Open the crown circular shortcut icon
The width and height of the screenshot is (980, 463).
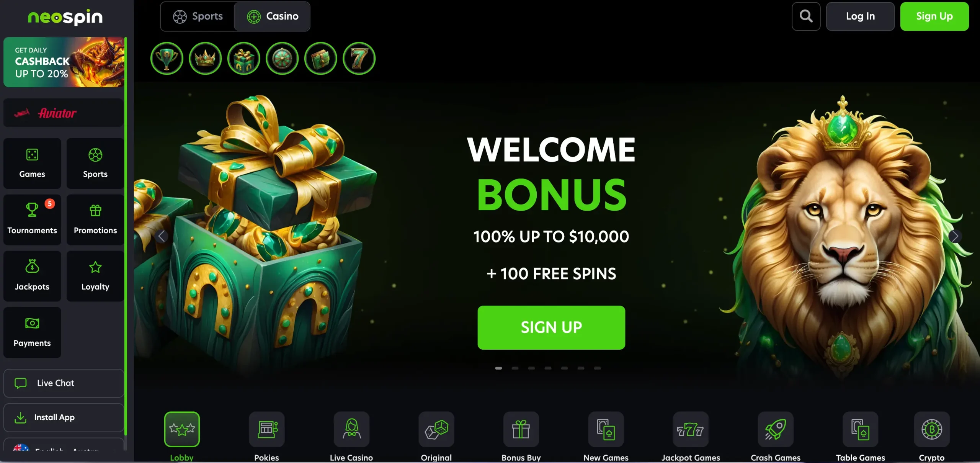(x=205, y=59)
